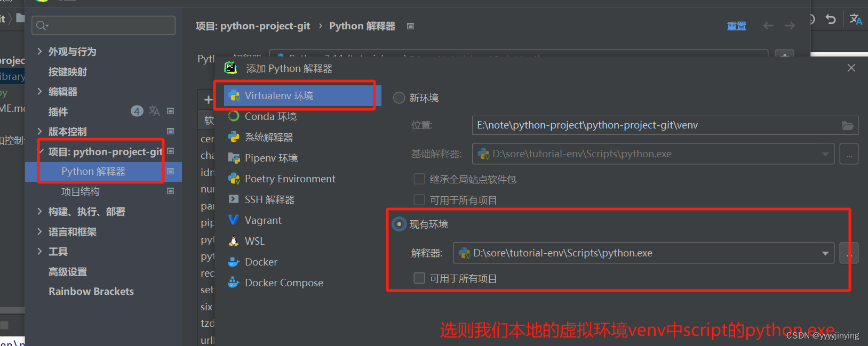
Task: Click the 位置 path input field
Action: [x=665, y=125]
